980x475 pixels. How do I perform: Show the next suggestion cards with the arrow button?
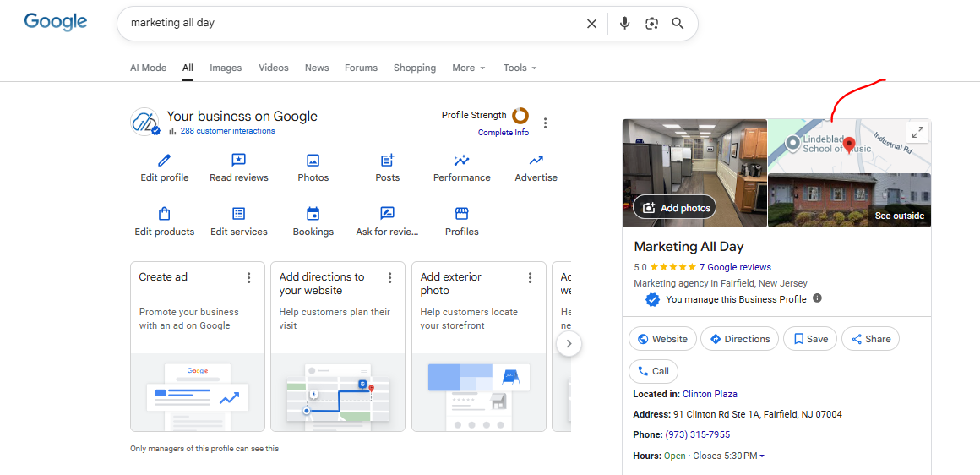click(569, 343)
